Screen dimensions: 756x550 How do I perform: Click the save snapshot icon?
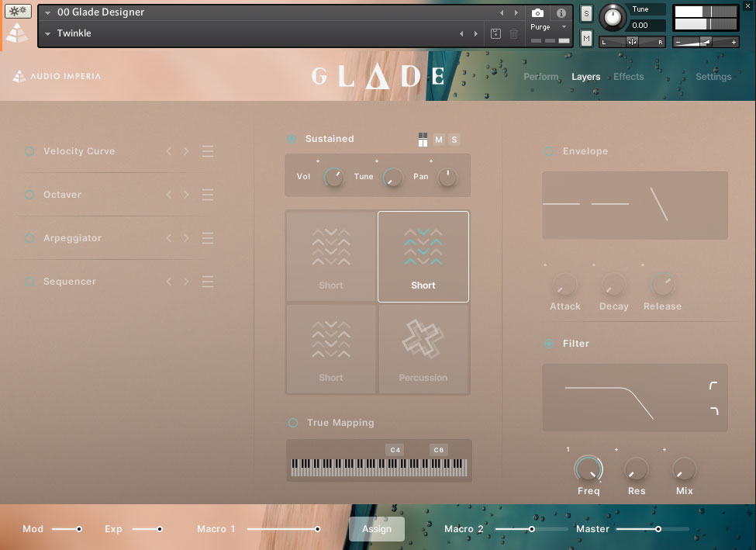[497, 34]
